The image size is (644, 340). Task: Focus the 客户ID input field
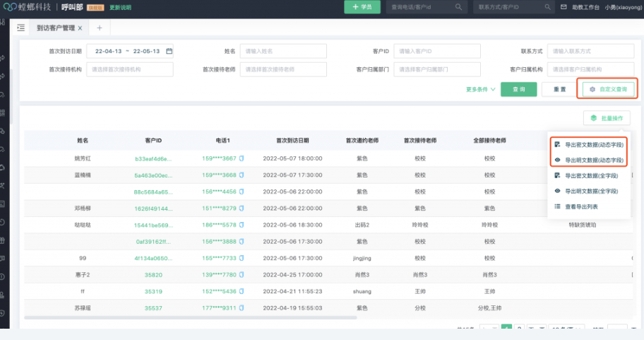437,51
